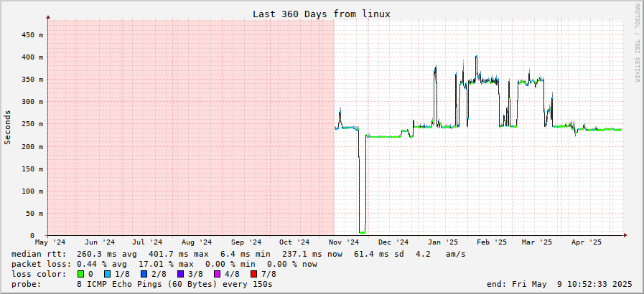The height and width of the screenshot is (294, 644).
Task: Click the "Nov '24" x-axis label
Action: pyautogui.click(x=344, y=242)
